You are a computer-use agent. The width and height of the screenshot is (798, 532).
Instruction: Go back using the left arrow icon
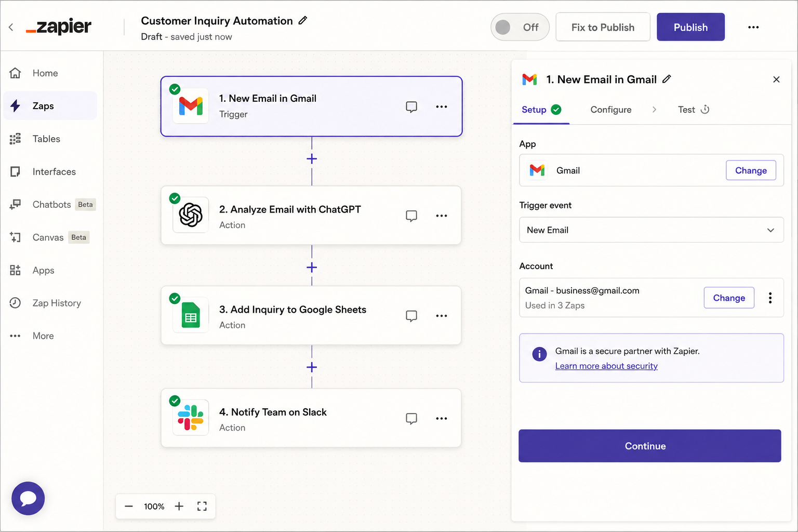pos(11,27)
